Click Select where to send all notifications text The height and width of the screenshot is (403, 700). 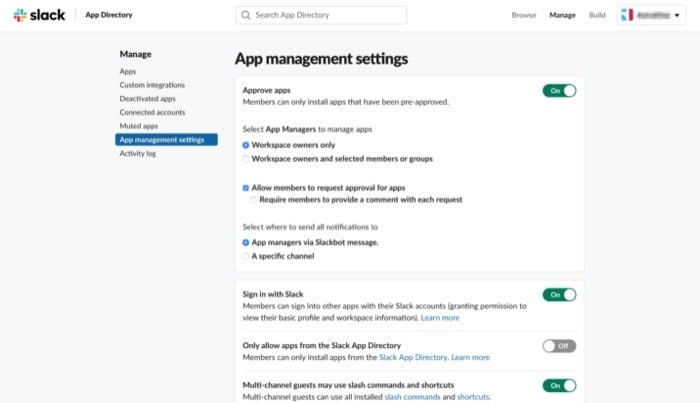310,227
